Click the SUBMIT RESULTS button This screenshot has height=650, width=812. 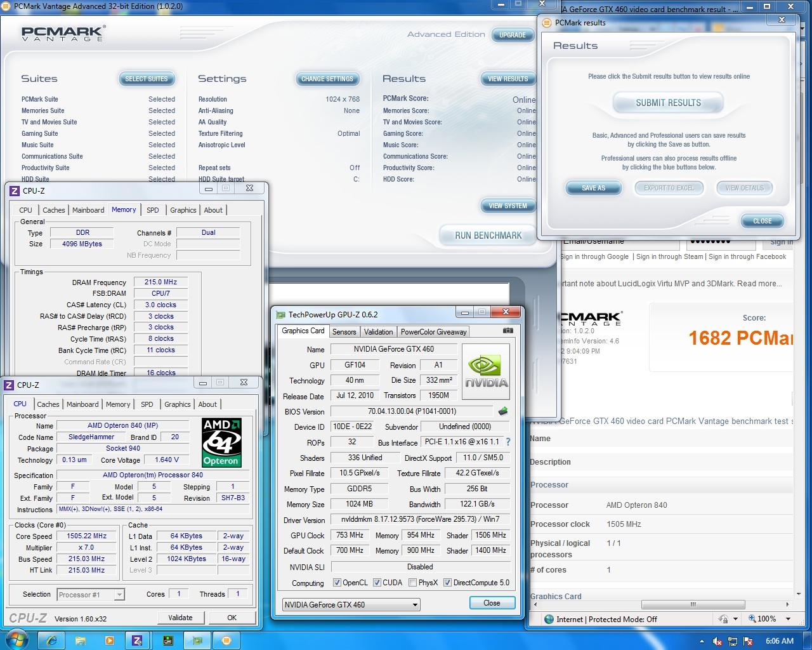point(668,102)
